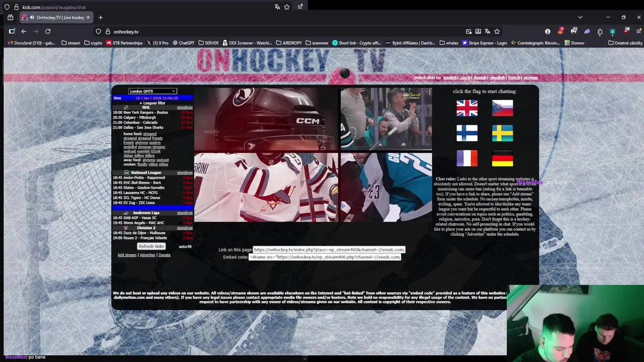Open the crypto bookmarks folder
Image resolution: width=644 pixels, height=362 pixels.
point(93,43)
